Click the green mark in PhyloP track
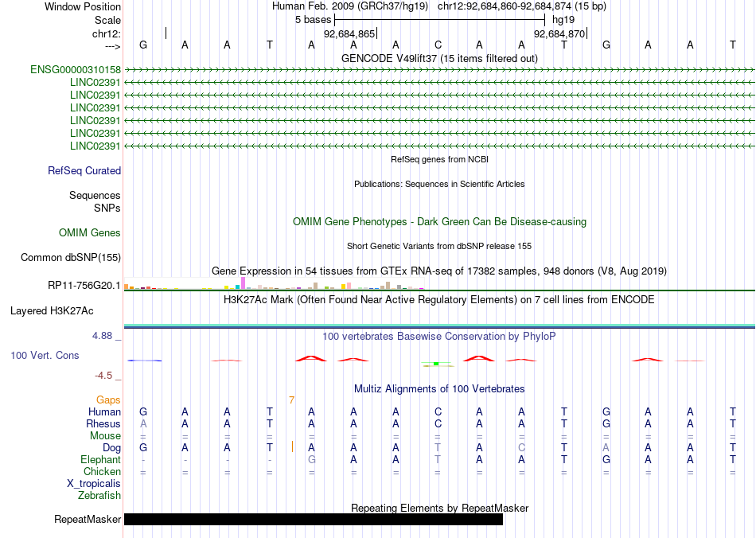Image resolution: width=756 pixels, height=538 pixels. pyautogui.click(x=436, y=364)
